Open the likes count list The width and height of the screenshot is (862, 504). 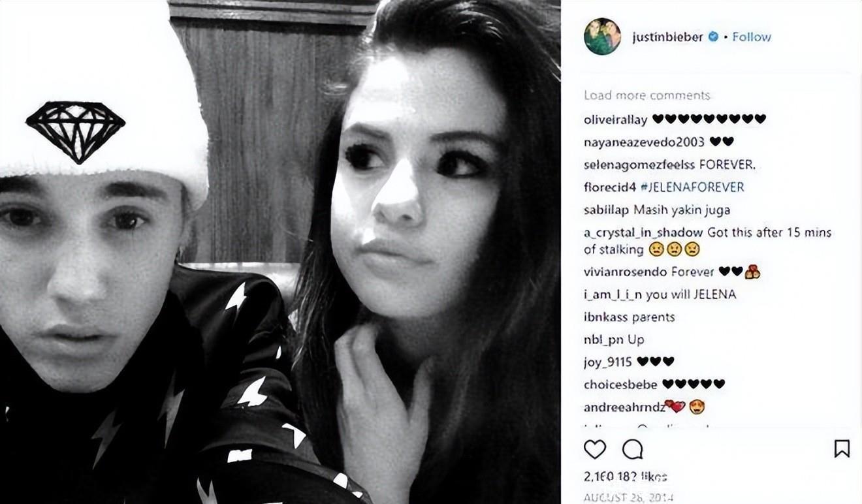(x=625, y=477)
